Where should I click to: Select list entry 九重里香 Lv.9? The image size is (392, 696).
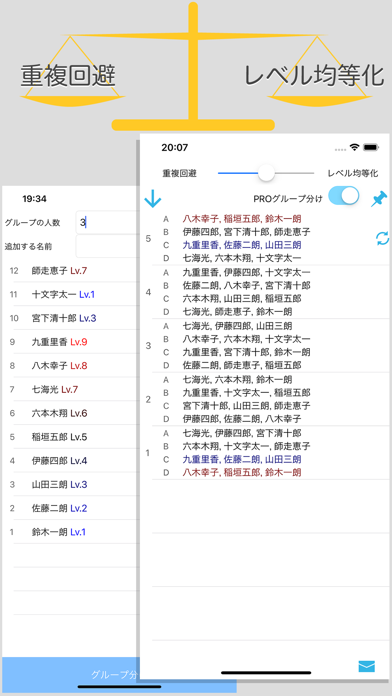tap(71, 342)
